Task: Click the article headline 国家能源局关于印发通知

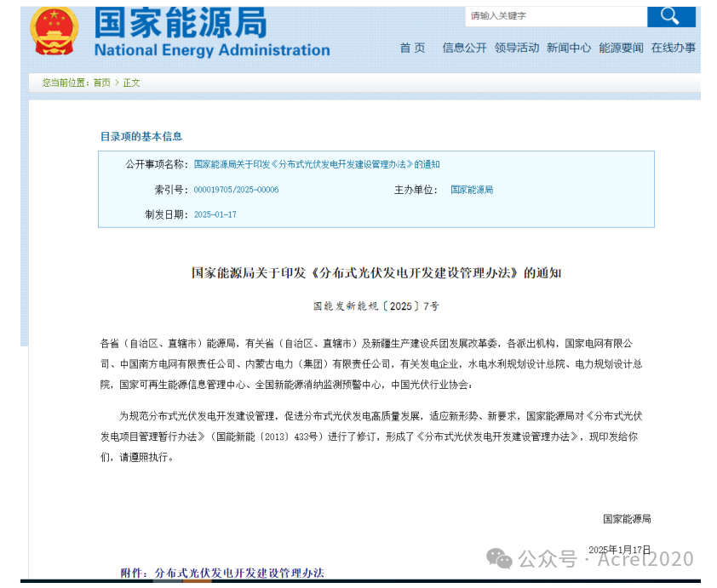Action: pos(377,273)
